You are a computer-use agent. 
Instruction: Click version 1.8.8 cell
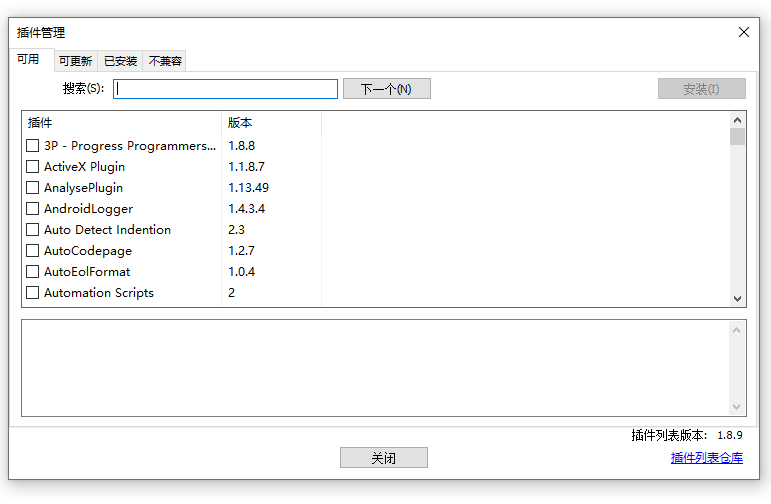pos(241,146)
